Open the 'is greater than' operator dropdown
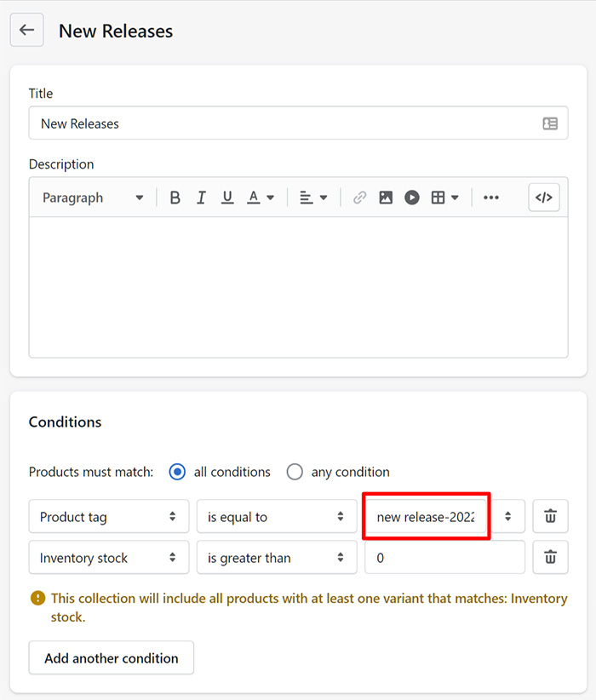Image resolution: width=596 pixels, height=700 pixels. coord(276,558)
